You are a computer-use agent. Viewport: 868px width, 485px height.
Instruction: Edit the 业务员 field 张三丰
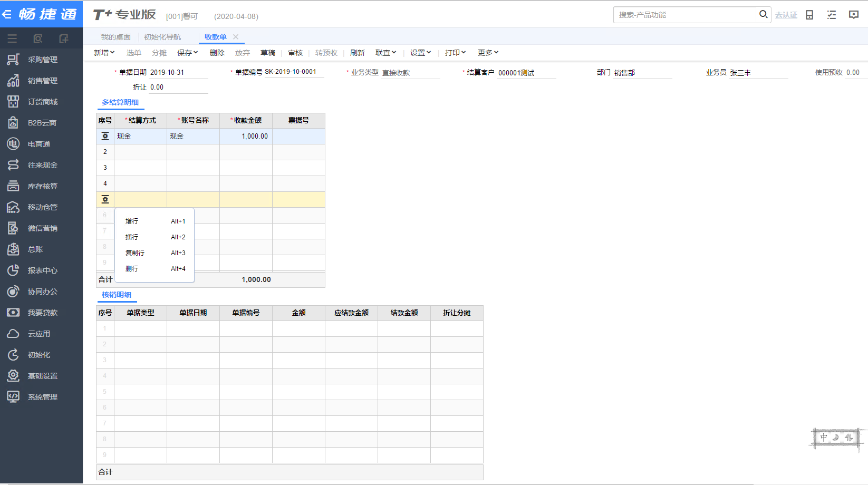(758, 73)
